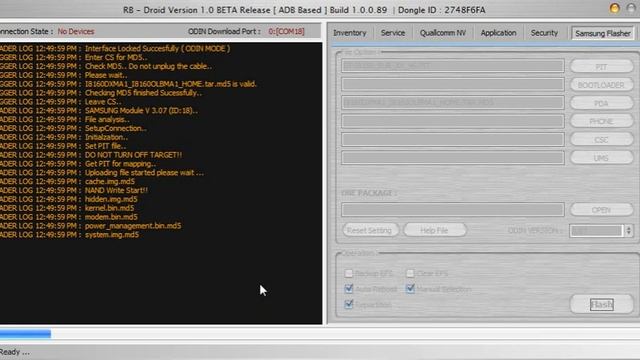Click the 'ODIN Download Port :' label
This screenshot has width=640, height=360.
point(224,31)
